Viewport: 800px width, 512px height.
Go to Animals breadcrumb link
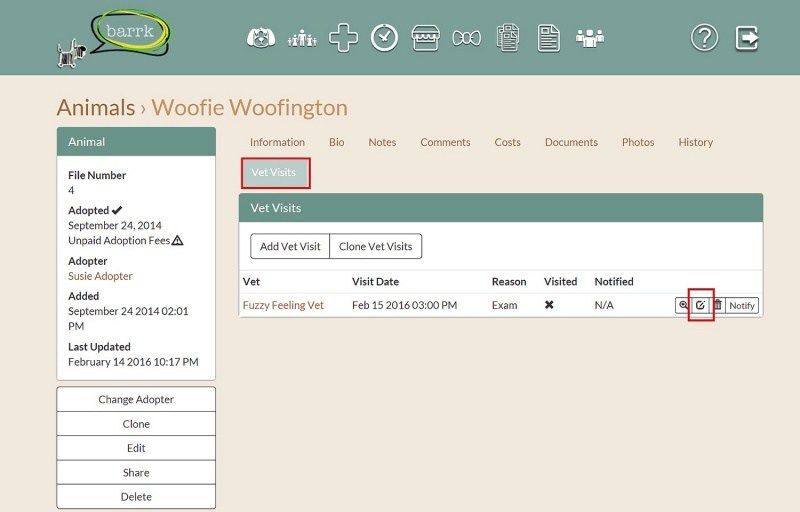tap(96, 108)
